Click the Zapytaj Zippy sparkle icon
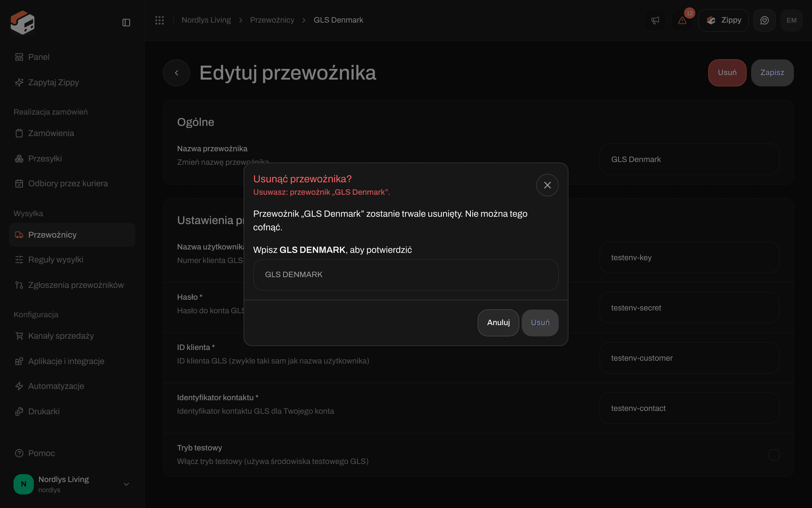 19,82
